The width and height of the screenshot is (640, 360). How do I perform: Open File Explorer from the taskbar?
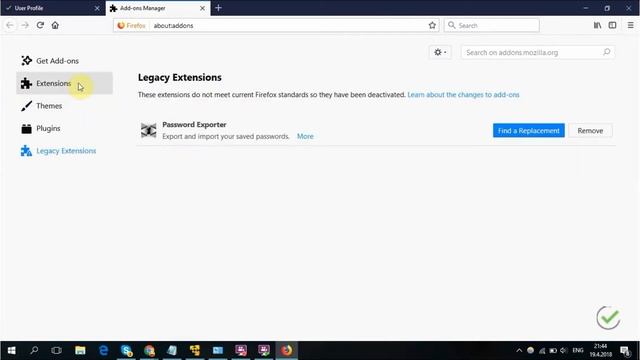(80, 350)
